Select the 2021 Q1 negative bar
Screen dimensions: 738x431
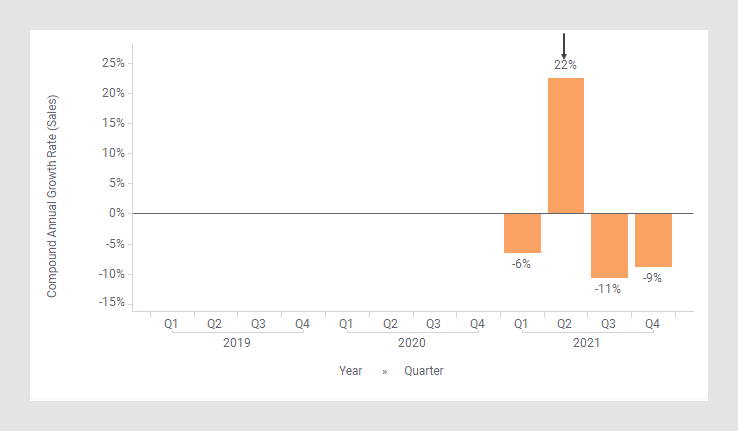pyautogui.click(x=521, y=233)
